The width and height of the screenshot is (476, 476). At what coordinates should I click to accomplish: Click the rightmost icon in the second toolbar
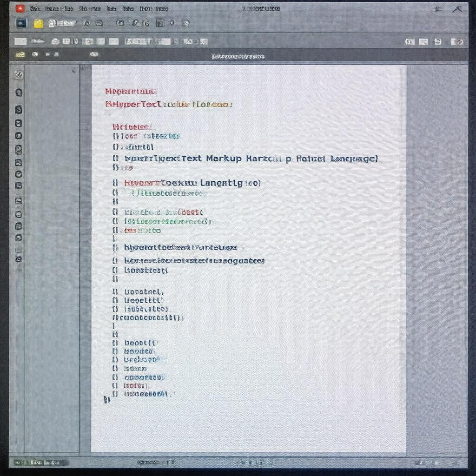[456, 42]
